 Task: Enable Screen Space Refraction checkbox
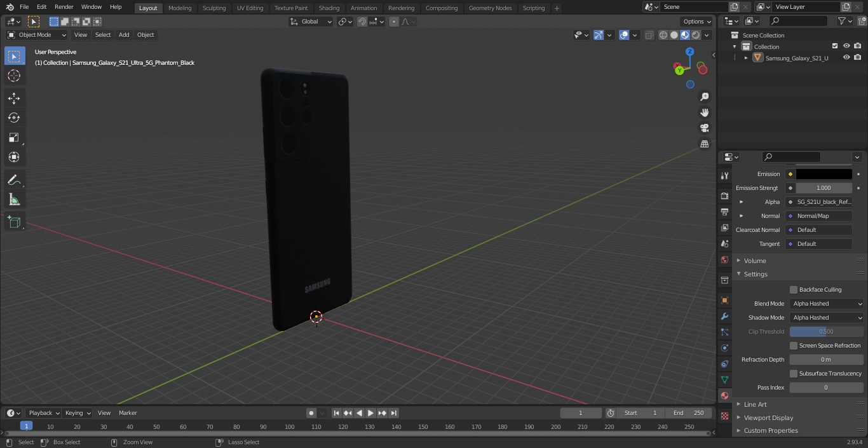794,346
